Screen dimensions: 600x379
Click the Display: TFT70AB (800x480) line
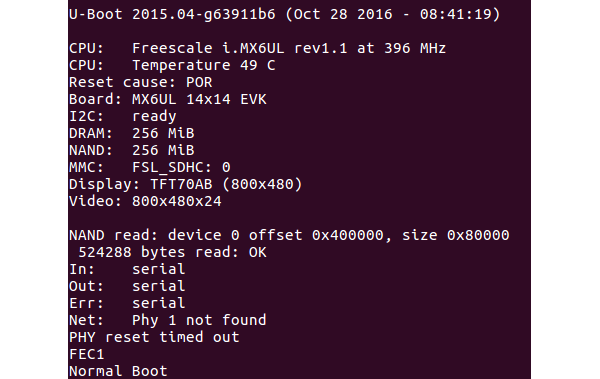[186, 184]
